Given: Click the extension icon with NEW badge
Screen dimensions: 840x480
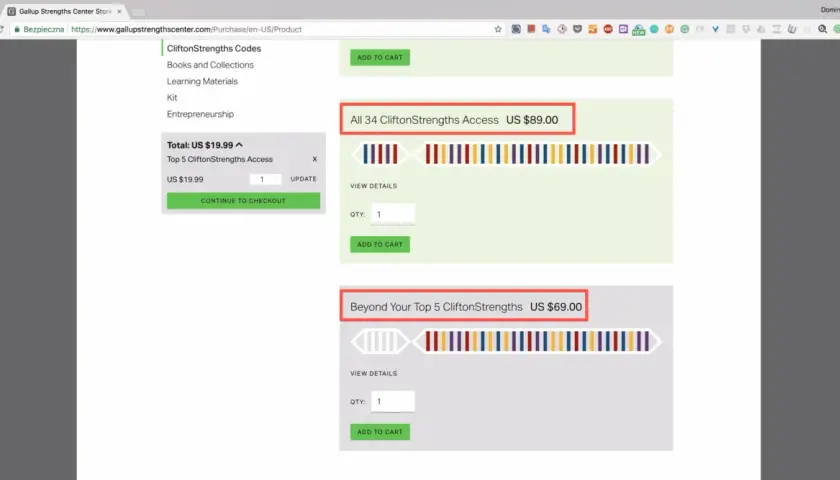Looking at the screenshot, I should tap(639, 30).
